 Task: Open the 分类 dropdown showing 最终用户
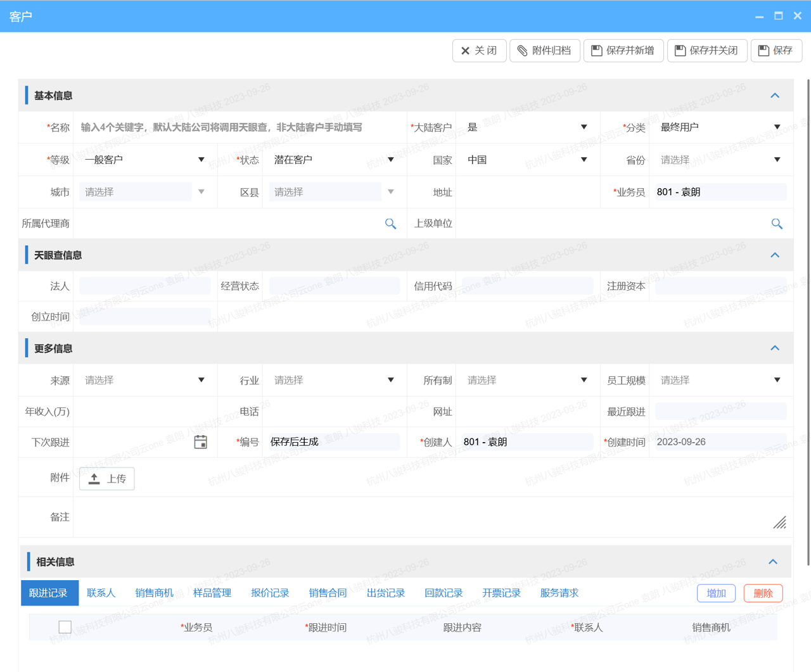click(777, 127)
